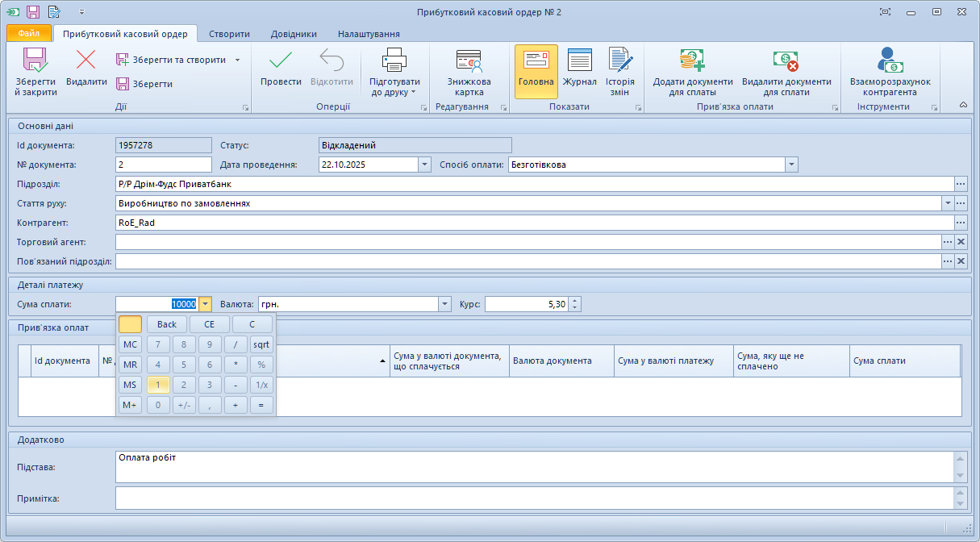Increase exchange rate with spinner up arrow
The width and height of the screenshot is (980, 542).
[x=574, y=301]
